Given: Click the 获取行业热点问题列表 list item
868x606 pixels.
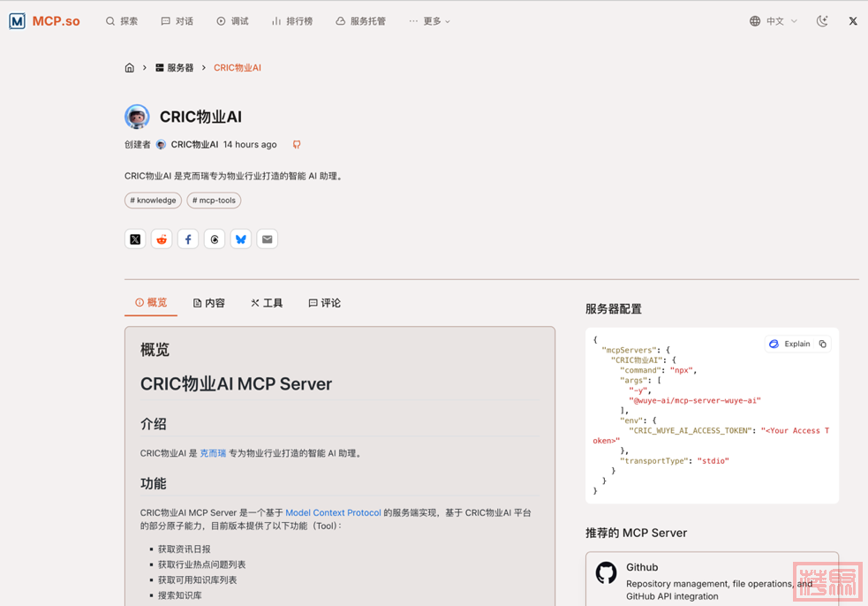Looking at the screenshot, I should (x=202, y=564).
